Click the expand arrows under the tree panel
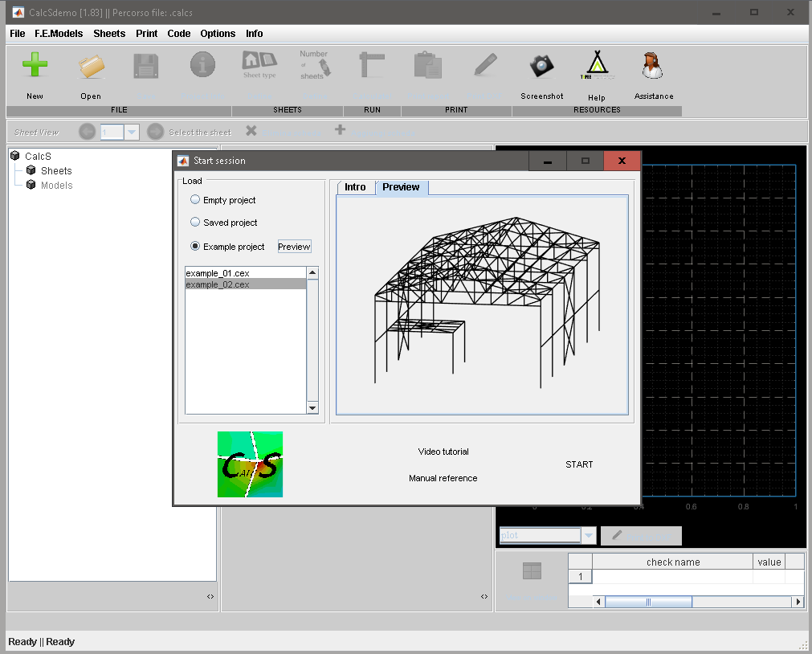This screenshot has width=812, height=654. [210, 596]
